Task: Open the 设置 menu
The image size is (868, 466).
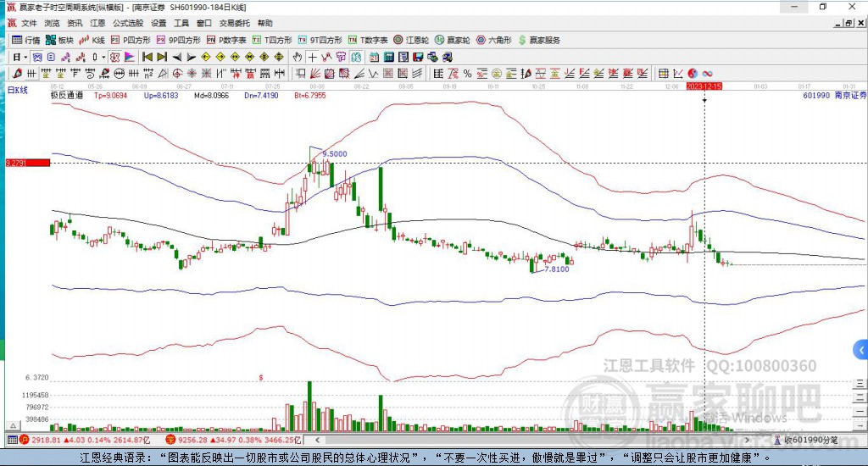Action: pos(159,23)
